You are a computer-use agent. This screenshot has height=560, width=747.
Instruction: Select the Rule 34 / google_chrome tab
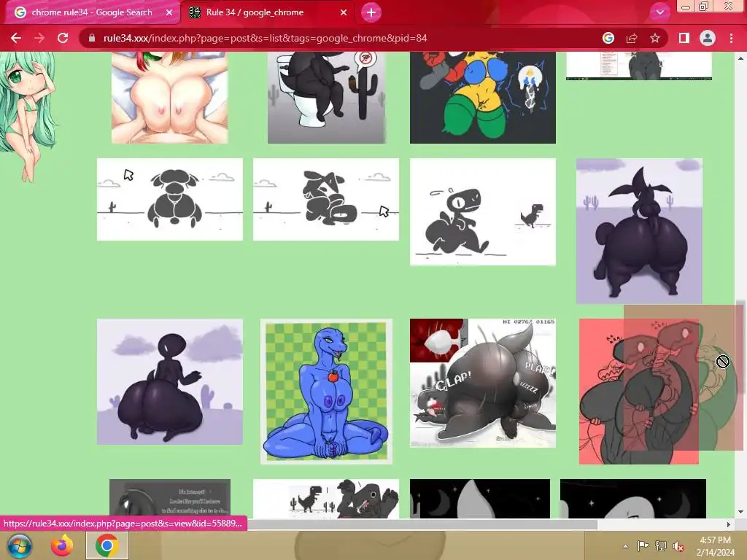pos(267,12)
